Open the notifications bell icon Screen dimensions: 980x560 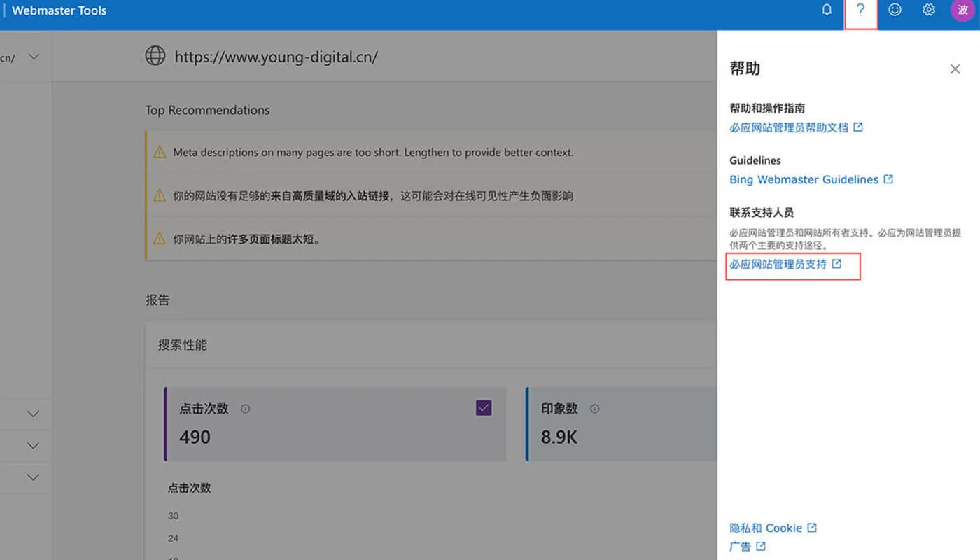pos(827,10)
